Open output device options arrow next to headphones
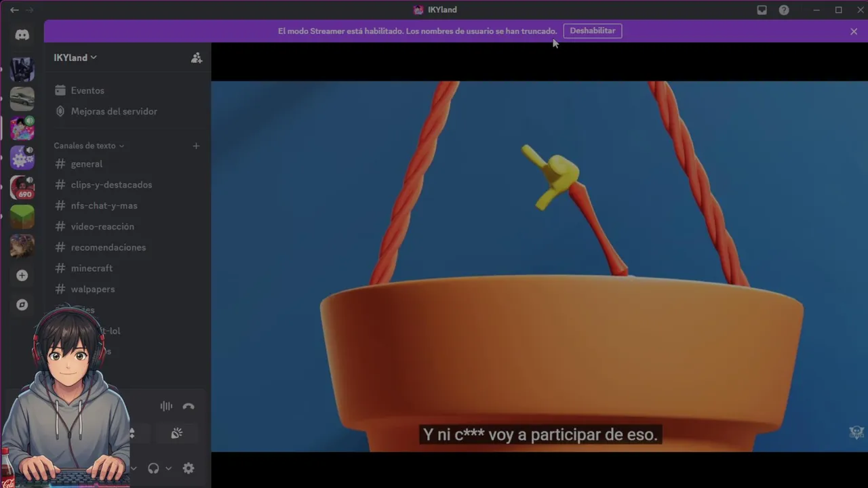Viewport: 868px width, 488px height. point(168,468)
